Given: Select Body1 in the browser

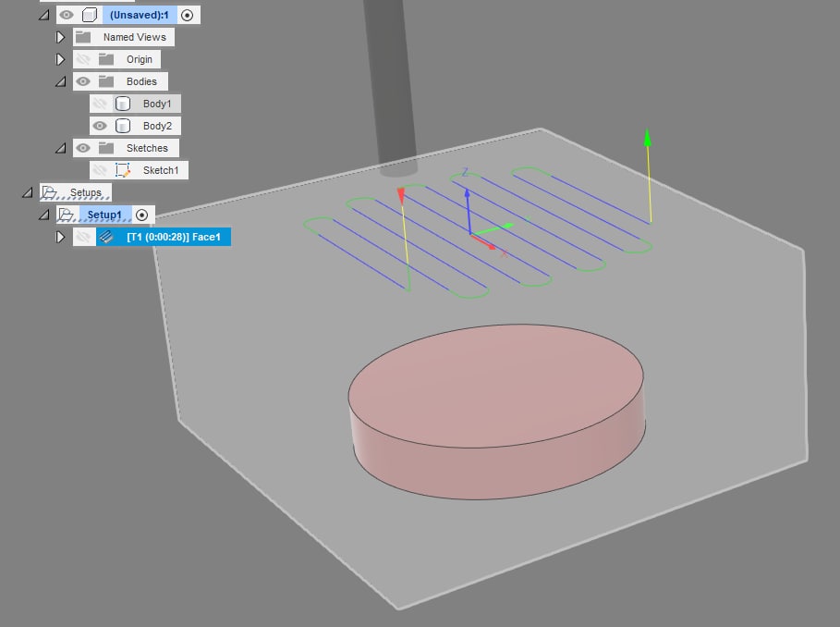Looking at the screenshot, I should pyautogui.click(x=157, y=104).
